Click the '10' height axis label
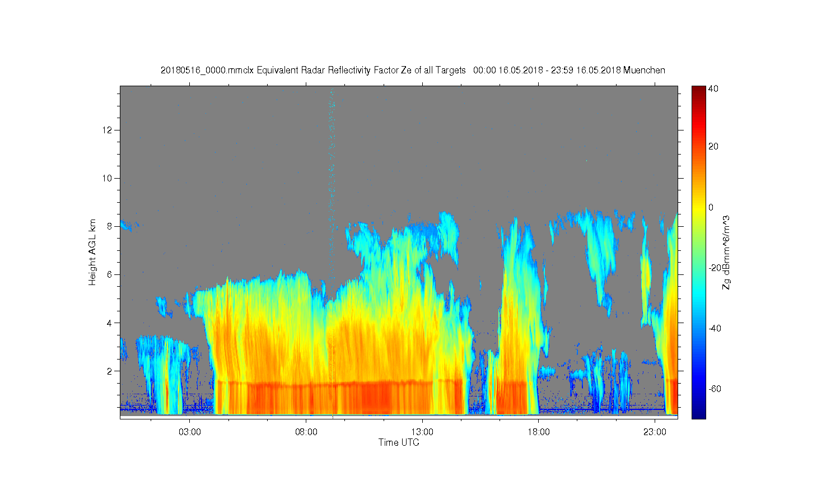 click(108, 178)
